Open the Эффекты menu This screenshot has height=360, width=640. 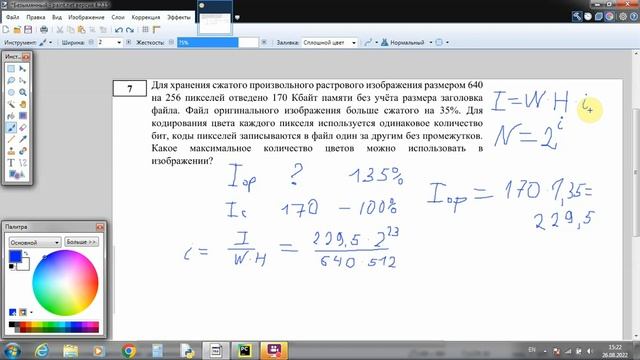[179, 17]
